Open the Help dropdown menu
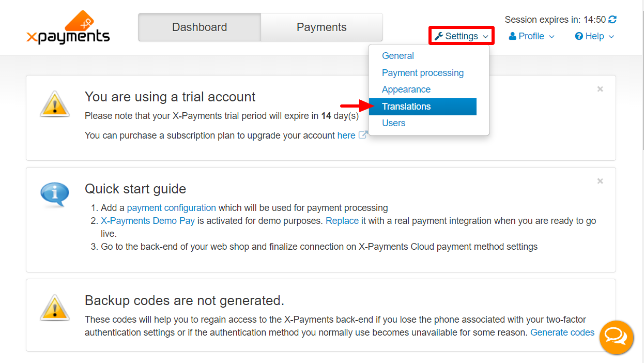Viewport: 644px width, 363px height. tap(594, 36)
